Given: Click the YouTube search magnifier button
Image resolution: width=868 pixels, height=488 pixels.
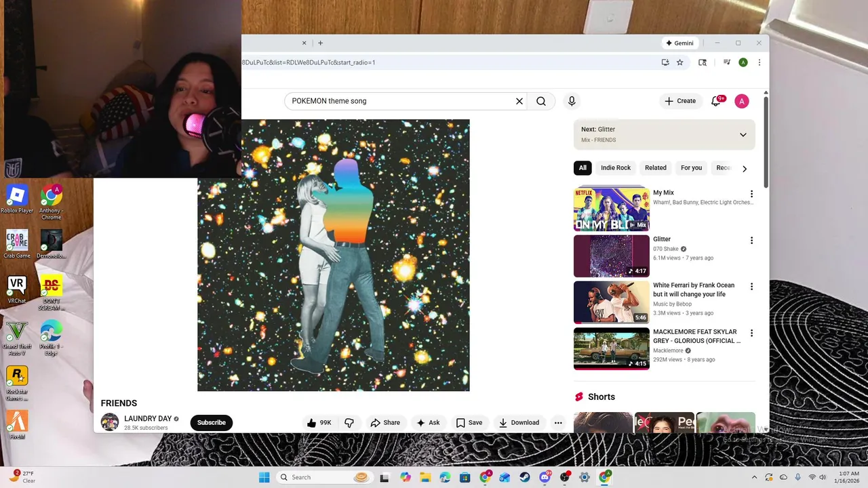Looking at the screenshot, I should 541,101.
